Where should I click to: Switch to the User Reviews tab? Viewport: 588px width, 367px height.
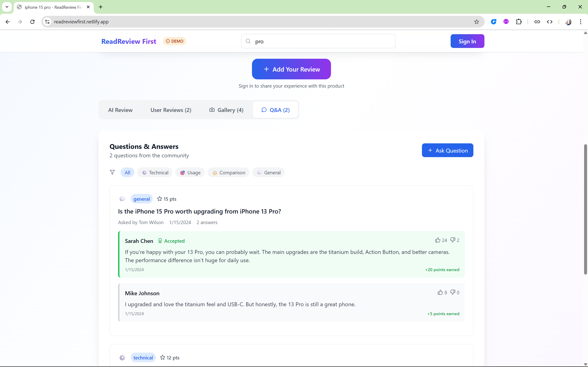click(171, 110)
